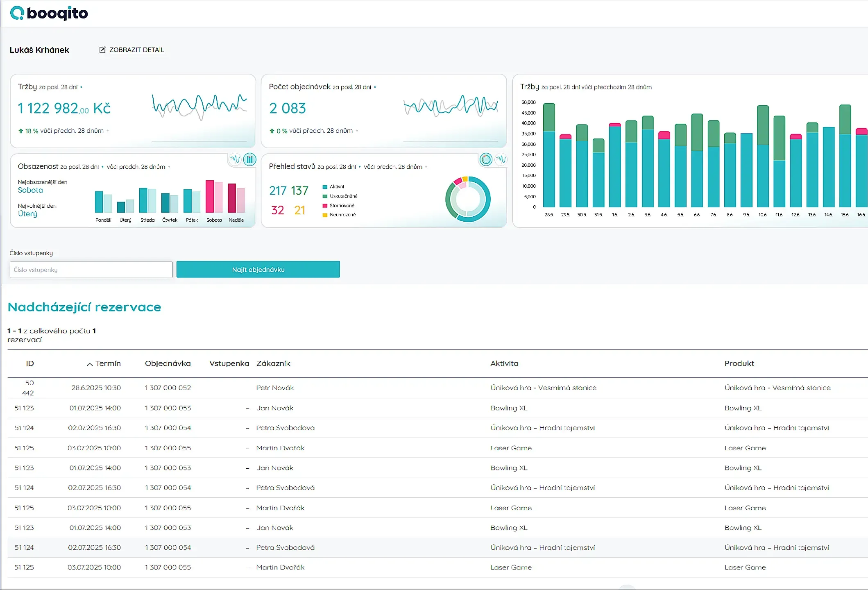Screen dimensions: 868x590
Task: Toggle the Aktivní legend item
Action: 336,186
